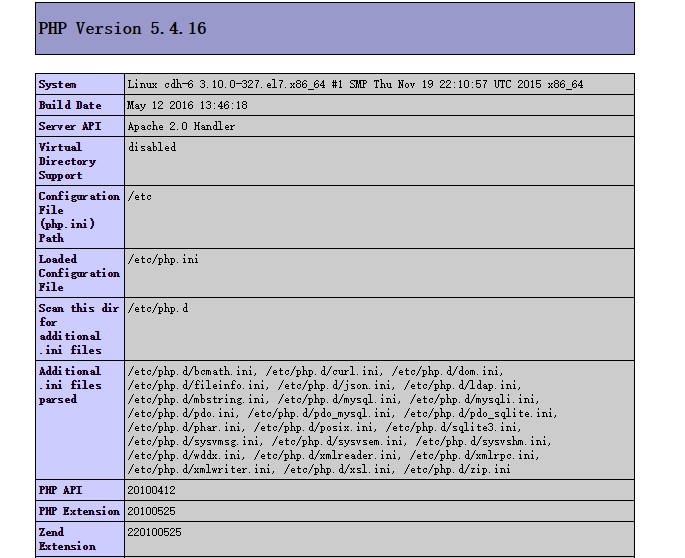This screenshot has width=685, height=558.
Task: Click /etc/php.d/zip.ini entry
Action: click(x=457, y=469)
